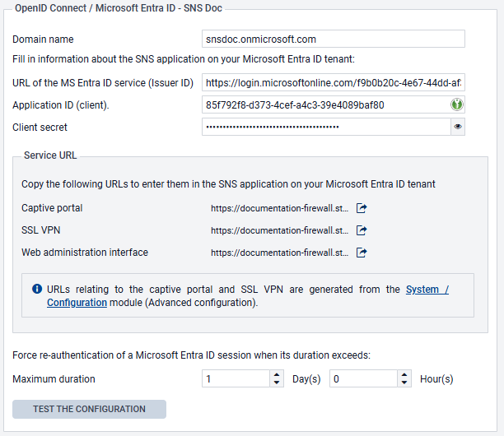Increase the Hour(s) duration value
The height and width of the screenshot is (436, 504).
404,375
